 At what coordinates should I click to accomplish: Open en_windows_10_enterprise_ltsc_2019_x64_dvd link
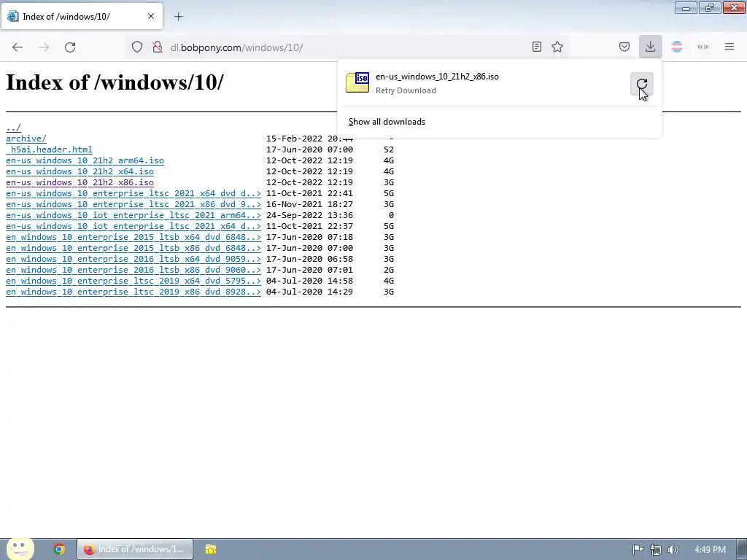coord(133,281)
